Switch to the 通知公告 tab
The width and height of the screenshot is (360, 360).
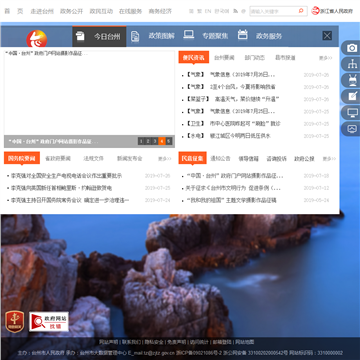220,159
